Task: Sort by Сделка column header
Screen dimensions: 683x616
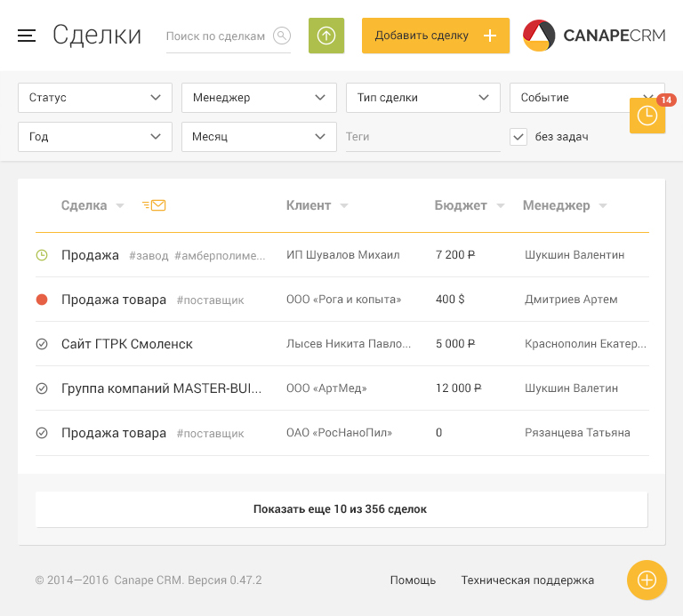Action: click(92, 205)
